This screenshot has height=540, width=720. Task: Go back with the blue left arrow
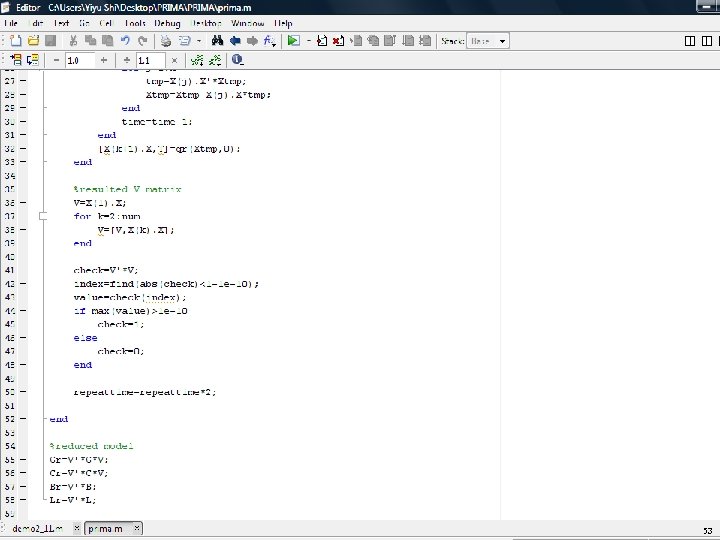pos(235,41)
